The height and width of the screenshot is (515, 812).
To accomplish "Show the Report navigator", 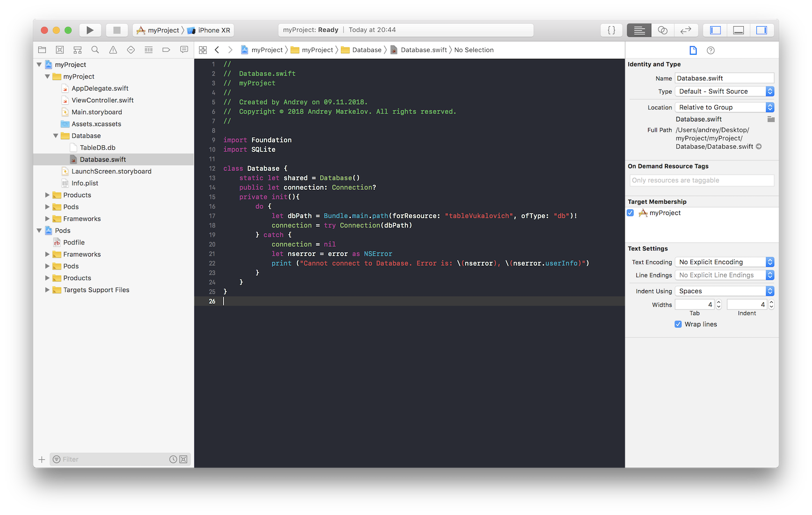I will point(184,50).
